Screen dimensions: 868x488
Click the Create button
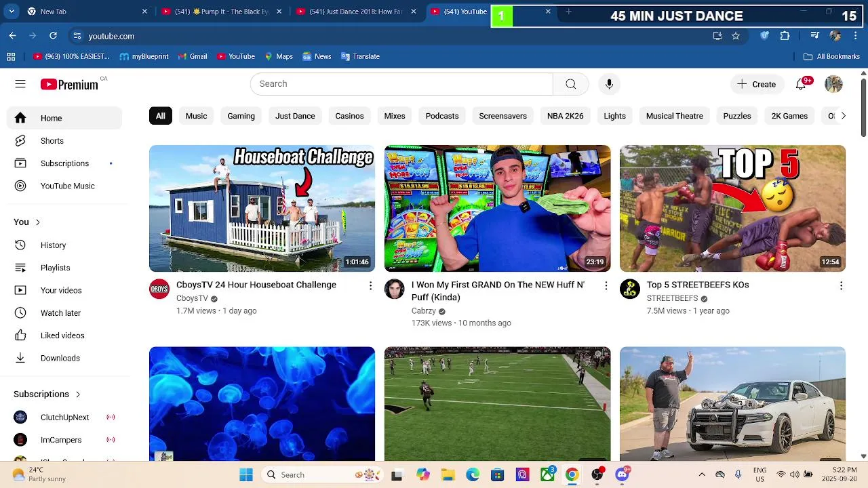pos(756,84)
